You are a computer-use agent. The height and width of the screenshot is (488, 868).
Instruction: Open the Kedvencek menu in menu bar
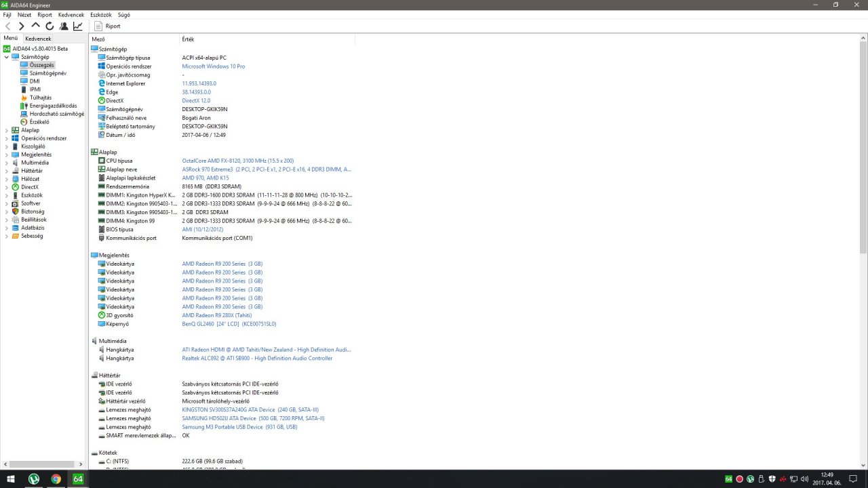click(x=71, y=14)
